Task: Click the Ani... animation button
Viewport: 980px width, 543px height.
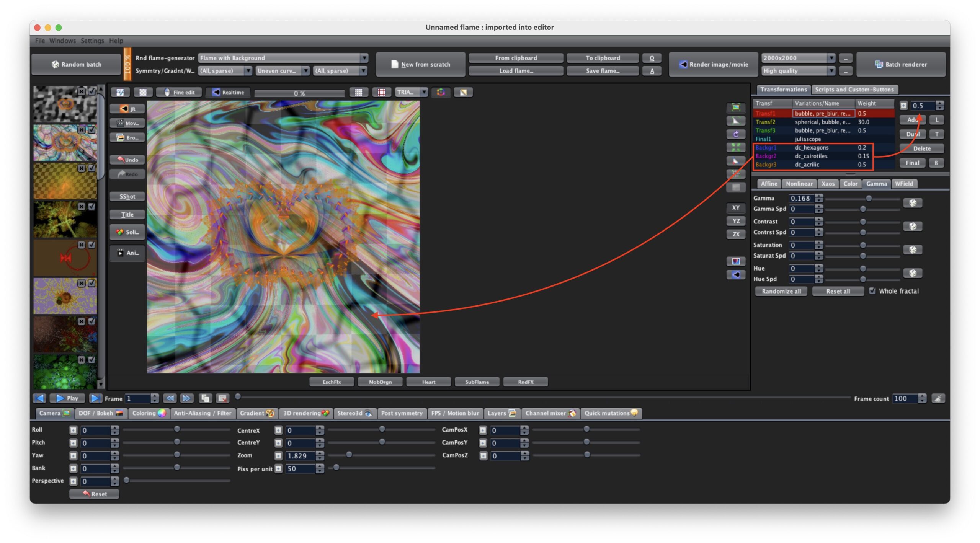Action: (127, 253)
